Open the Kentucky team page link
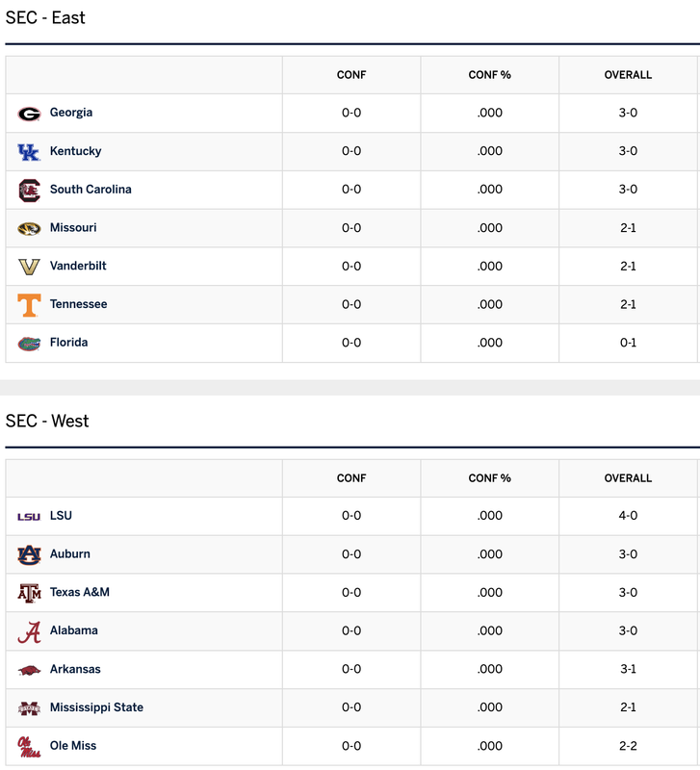The image size is (700, 770). (75, 151)
